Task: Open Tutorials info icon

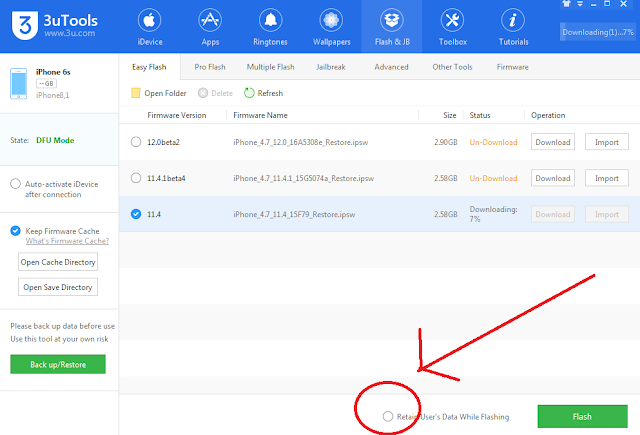Action: (513, 20)
